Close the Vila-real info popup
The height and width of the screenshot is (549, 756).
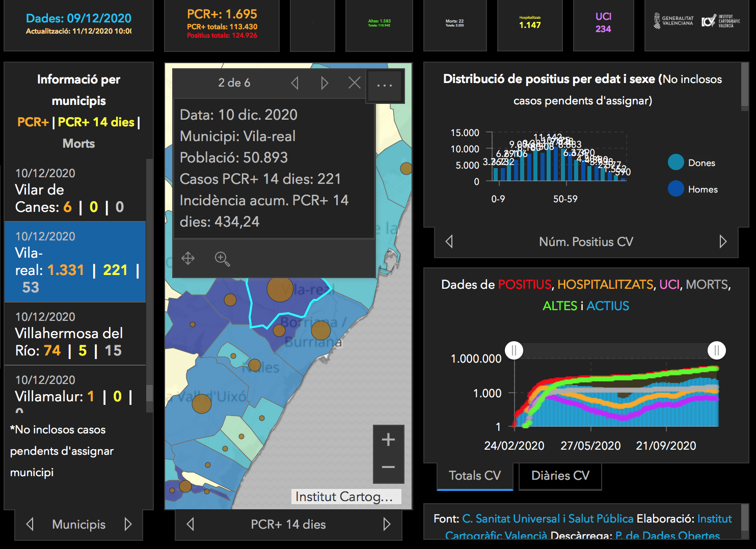tap(355, 83)
